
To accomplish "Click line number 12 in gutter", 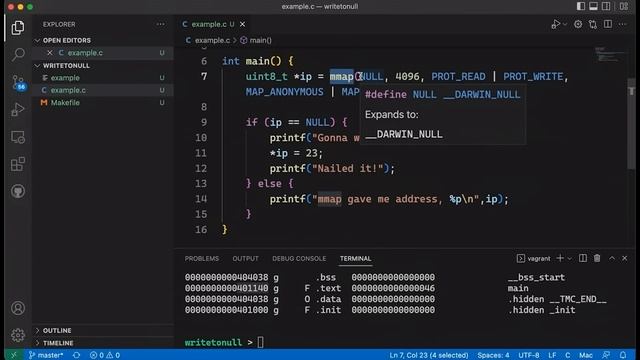I will click(x=201, y=168).
